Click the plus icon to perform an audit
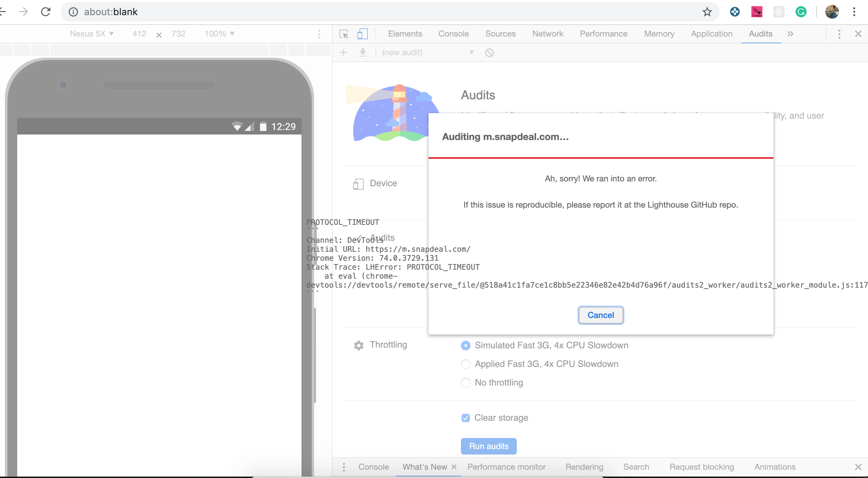This screenshot has height=478, width=868. (x=344, y=52)
